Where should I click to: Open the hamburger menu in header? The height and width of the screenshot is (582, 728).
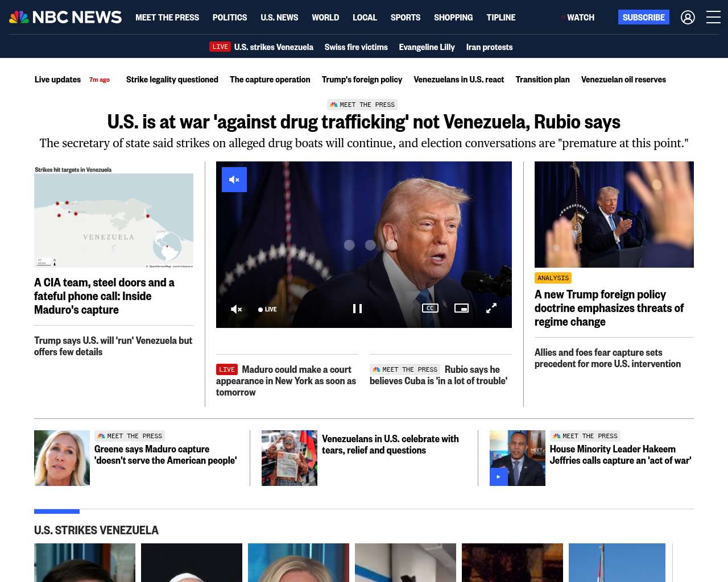pos(713,18)
